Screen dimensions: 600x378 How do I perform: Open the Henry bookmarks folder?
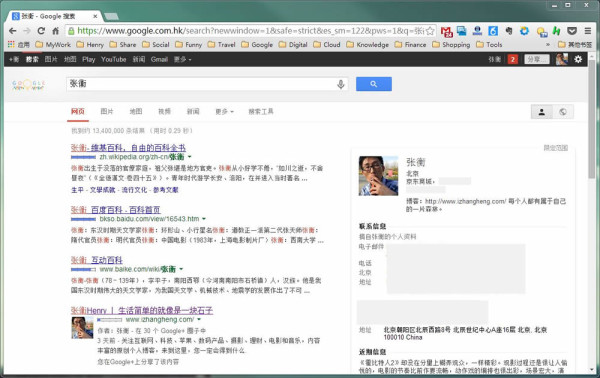90,45
